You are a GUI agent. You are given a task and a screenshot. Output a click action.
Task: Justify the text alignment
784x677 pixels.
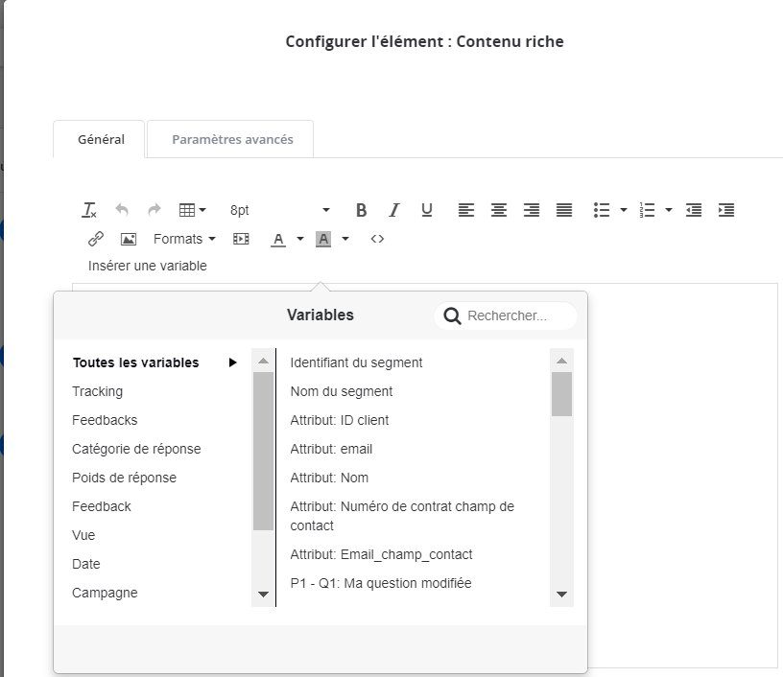tap(564, 210)
